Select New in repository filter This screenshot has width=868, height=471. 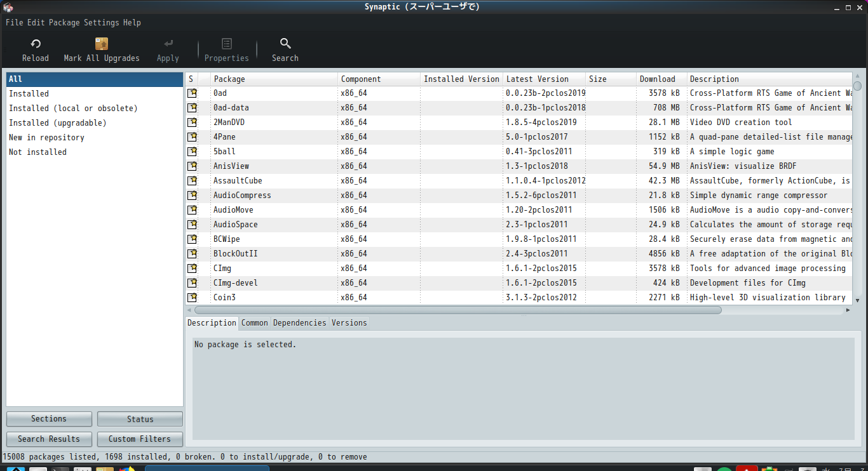tap(95, 137)
